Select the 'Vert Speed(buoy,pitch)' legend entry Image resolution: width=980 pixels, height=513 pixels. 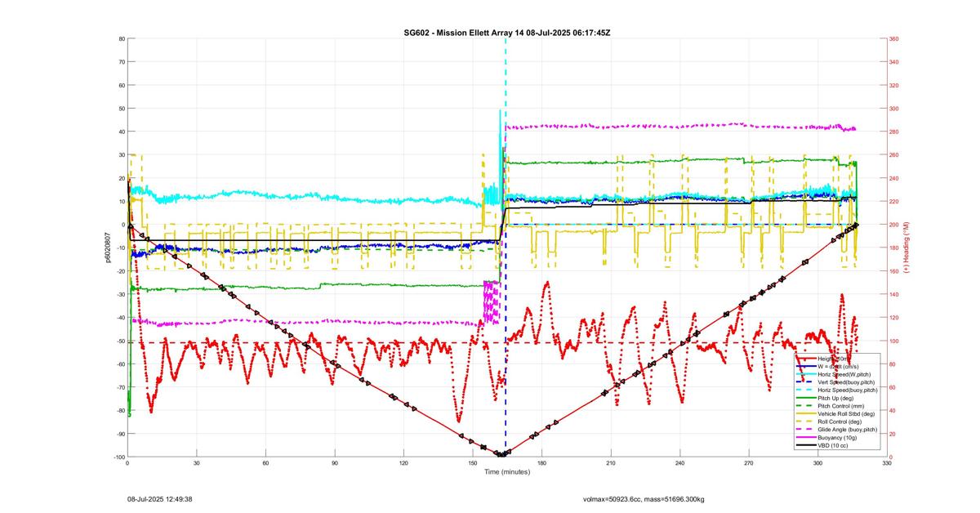(x=835, y=382)
